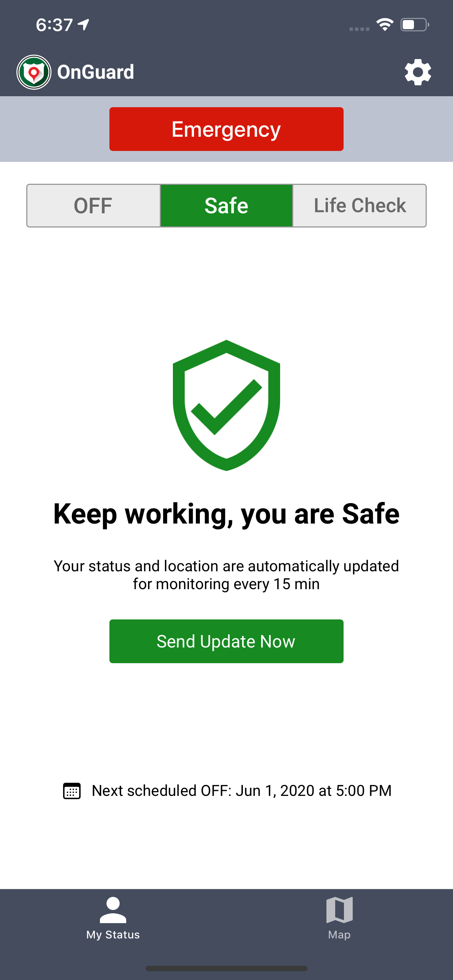Tap the 'Keep working, you are Safe' heading

click(226, 514)
